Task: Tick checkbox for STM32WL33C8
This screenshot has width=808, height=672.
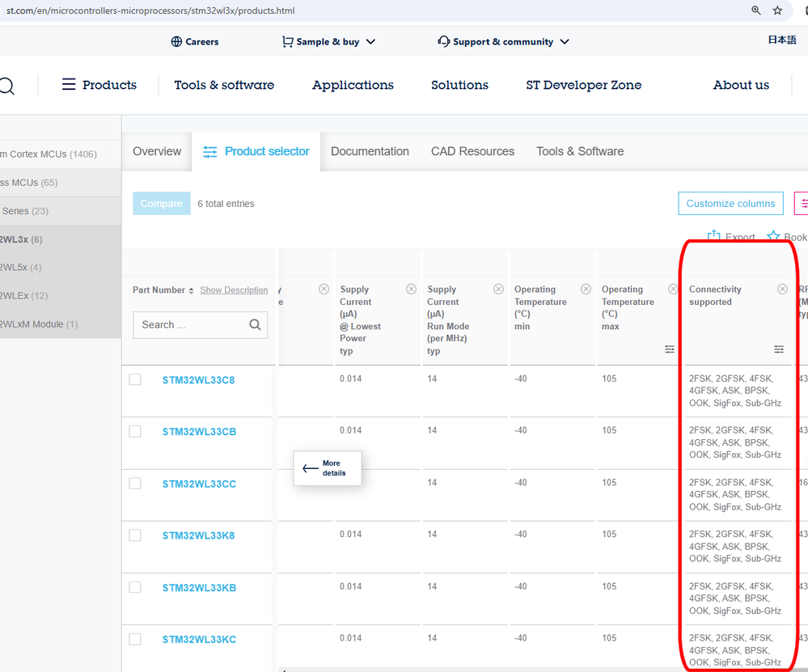Action: [135, 380]
